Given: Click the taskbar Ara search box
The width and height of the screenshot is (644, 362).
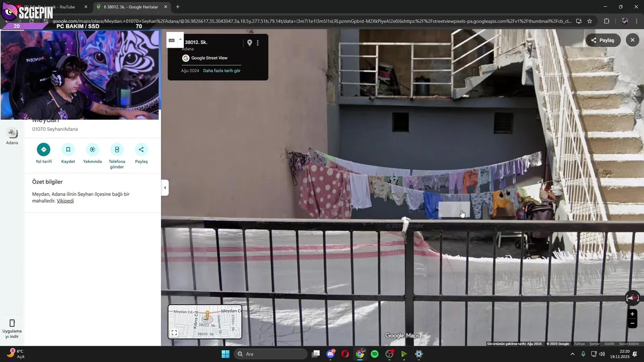Looking at the screenshot, I should tap(271, 354).
